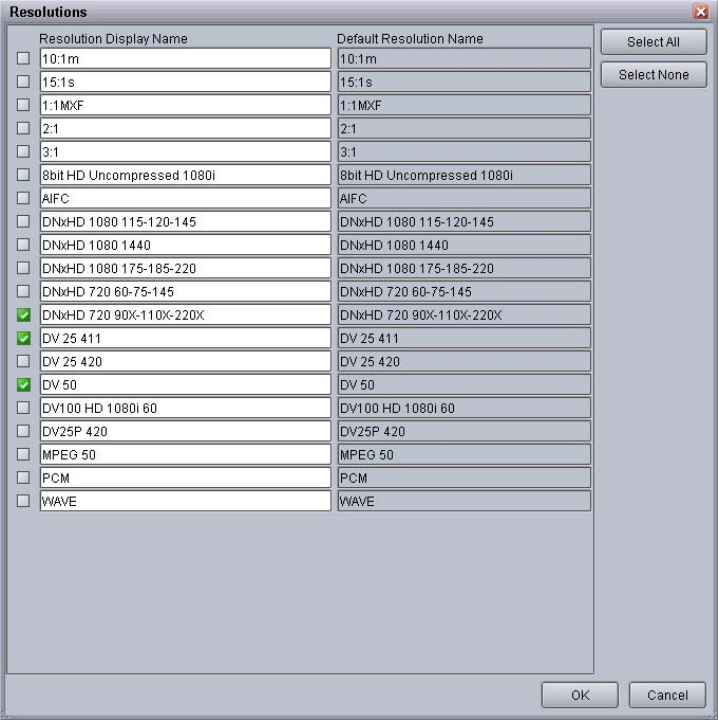Edit DV100 HD 1080i 60 display name

click(185, 408)
